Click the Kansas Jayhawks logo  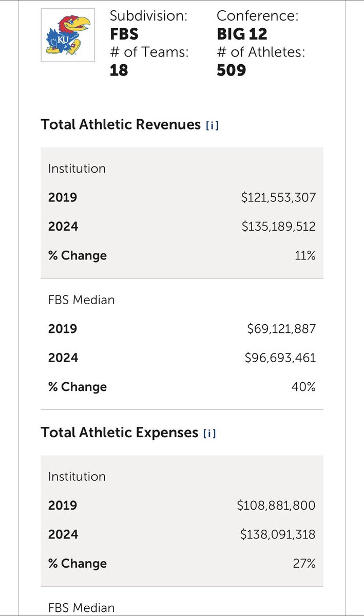[68, 35]
